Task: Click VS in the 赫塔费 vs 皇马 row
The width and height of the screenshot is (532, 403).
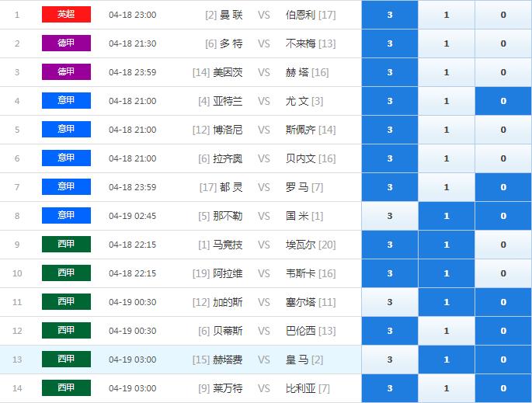Action: click(x=264, y=360)
